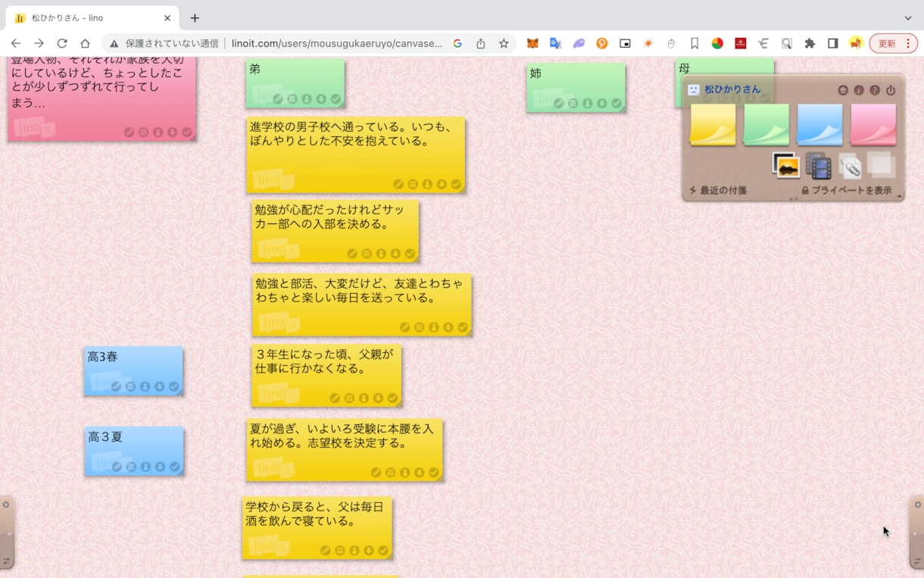Open the right edge side panel handle
This screenshot has height=578, width=924.
tap(917, 533)
